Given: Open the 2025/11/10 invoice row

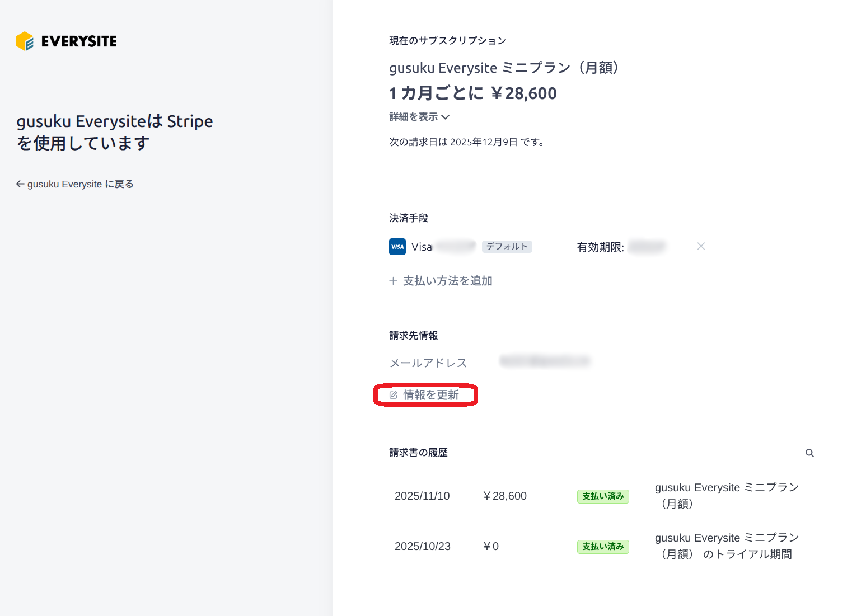Looking at the screenshot, I should coord(602,496).
